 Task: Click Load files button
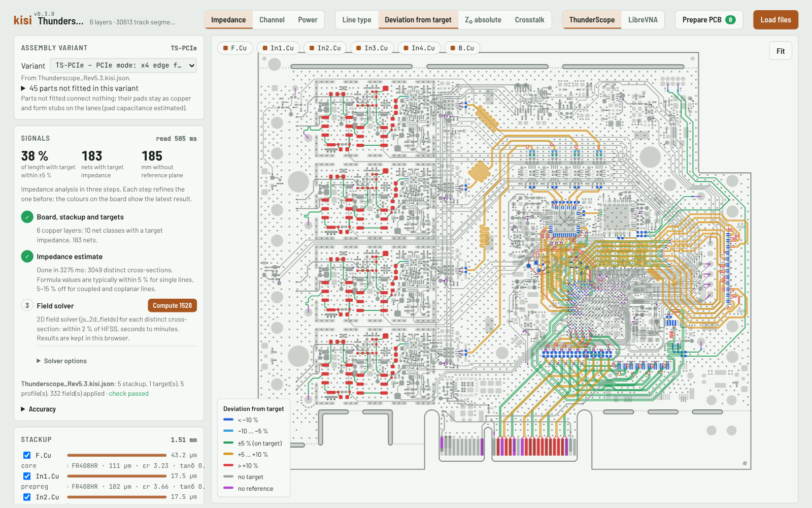pos(775,20)
